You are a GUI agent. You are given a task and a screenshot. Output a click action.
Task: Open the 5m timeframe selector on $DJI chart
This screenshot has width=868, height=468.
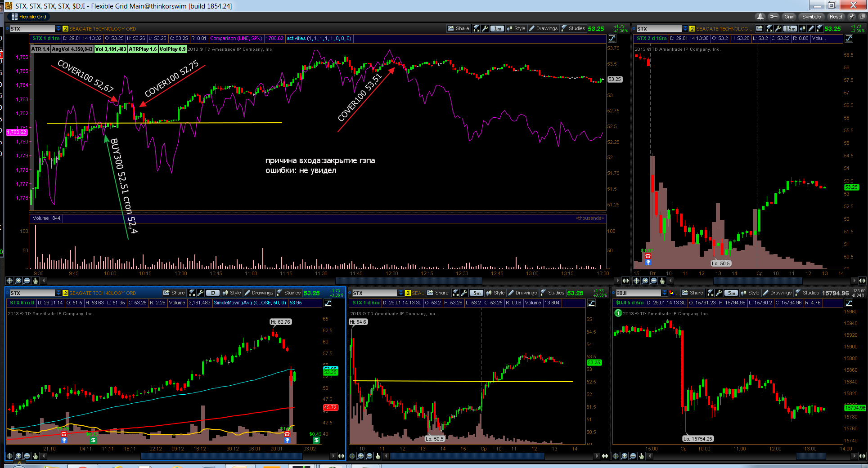732,293
